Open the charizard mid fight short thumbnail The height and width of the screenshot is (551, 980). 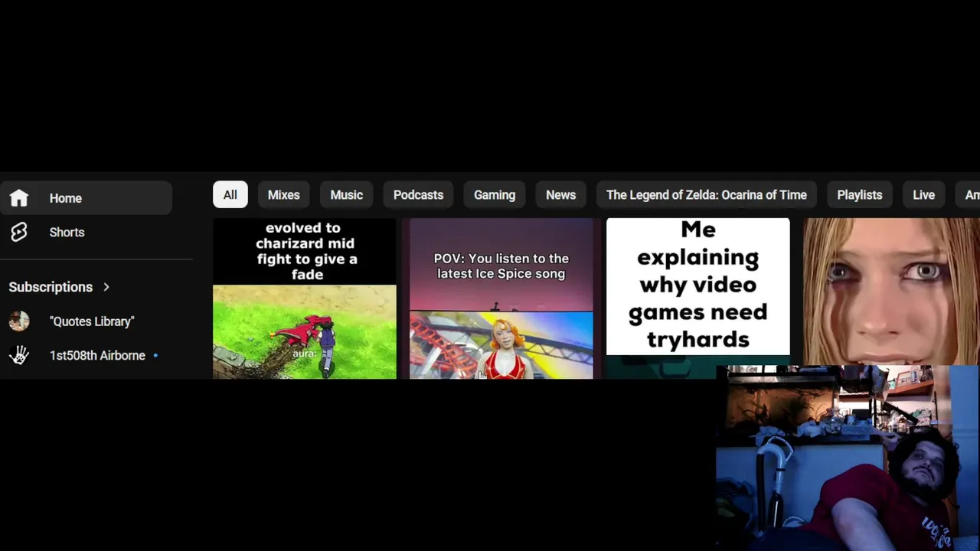pyautogui.click(x=305, y=298)
